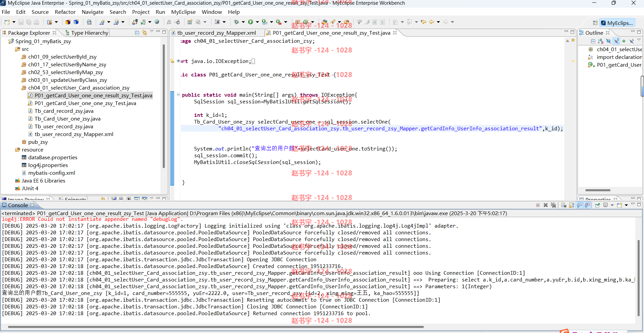Screen dimensions: 644x333
Task: Collapse the main method fold marker
Action: (178, 95)
